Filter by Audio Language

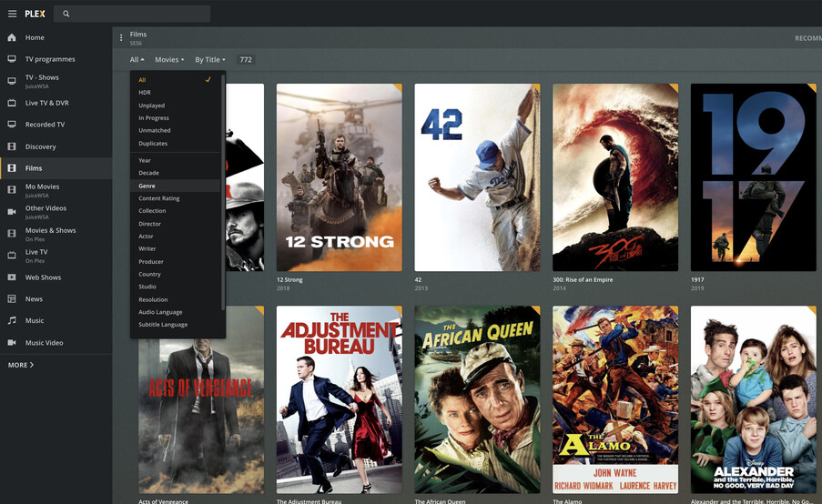pyautogui.click(x=175, y=312)
